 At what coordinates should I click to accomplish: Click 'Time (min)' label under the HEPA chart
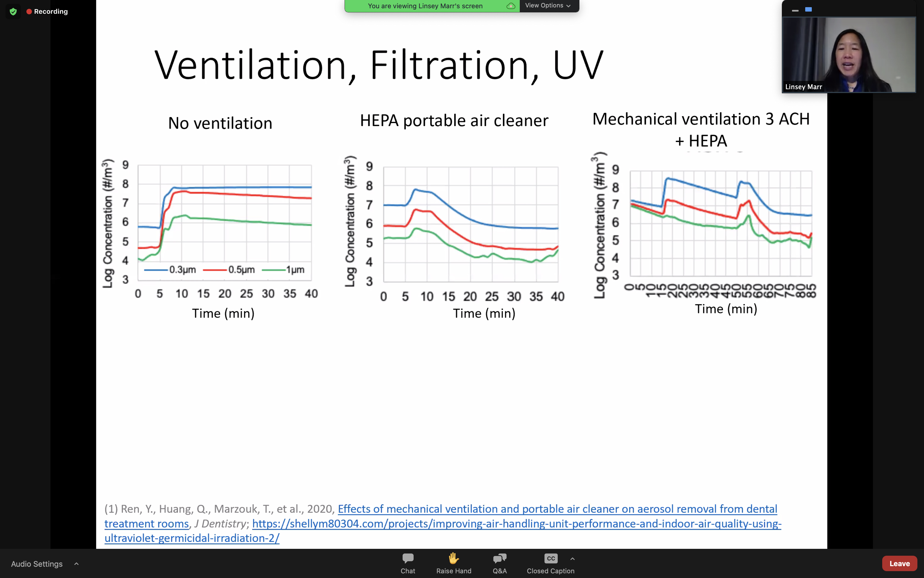[484, 313]
